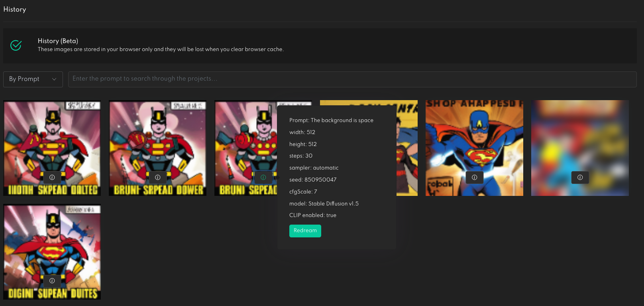This screenshot has width=644, height=306.
Task: Click the browser cache warning message
Action: [161, 49]
